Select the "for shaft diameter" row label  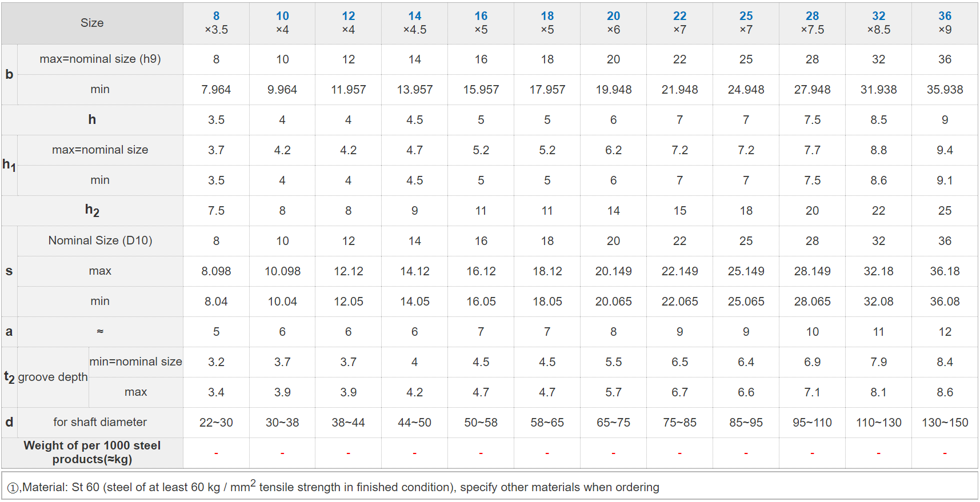coord(100,422)
